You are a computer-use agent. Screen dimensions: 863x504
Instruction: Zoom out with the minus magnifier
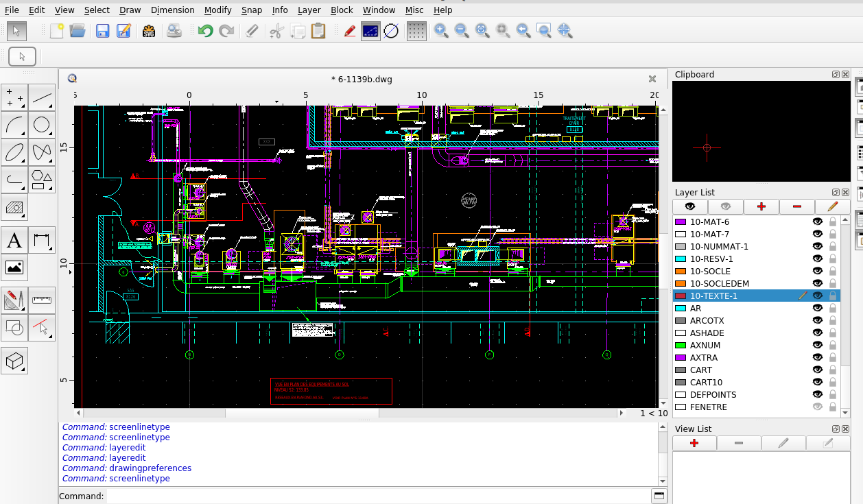point(462,31)
